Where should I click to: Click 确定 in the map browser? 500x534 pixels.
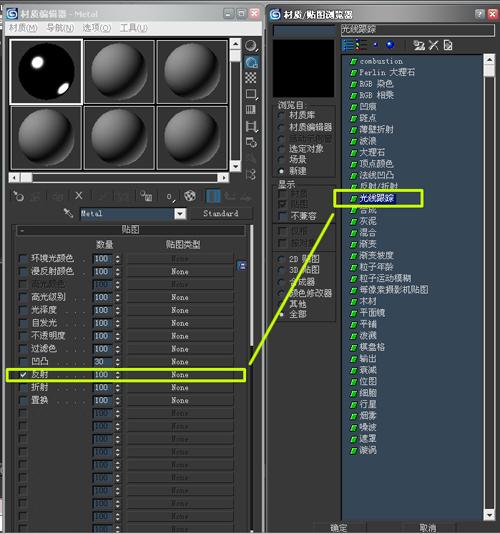339,528
